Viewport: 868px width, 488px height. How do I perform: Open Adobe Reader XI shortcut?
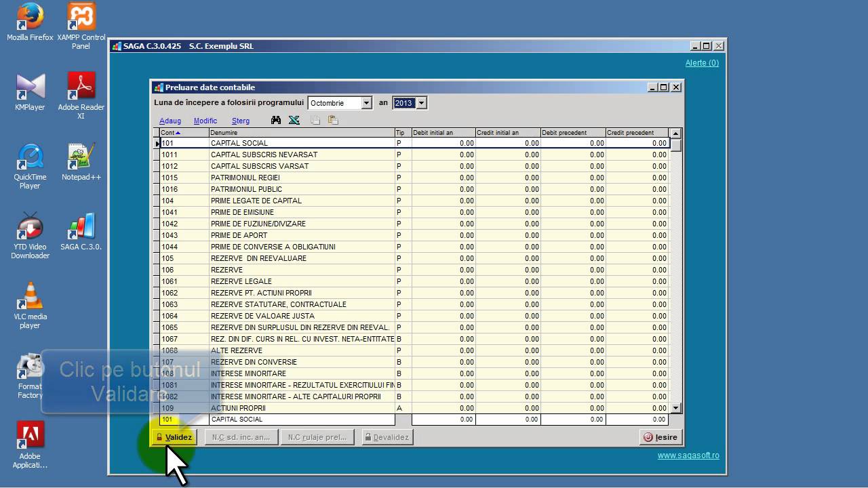tap(81, 96)
